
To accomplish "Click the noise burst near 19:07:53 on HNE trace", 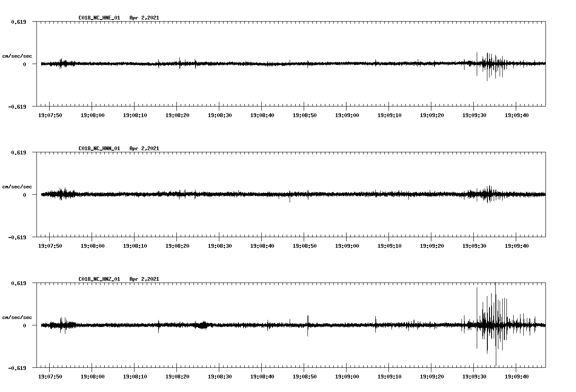I will [63, 64].
